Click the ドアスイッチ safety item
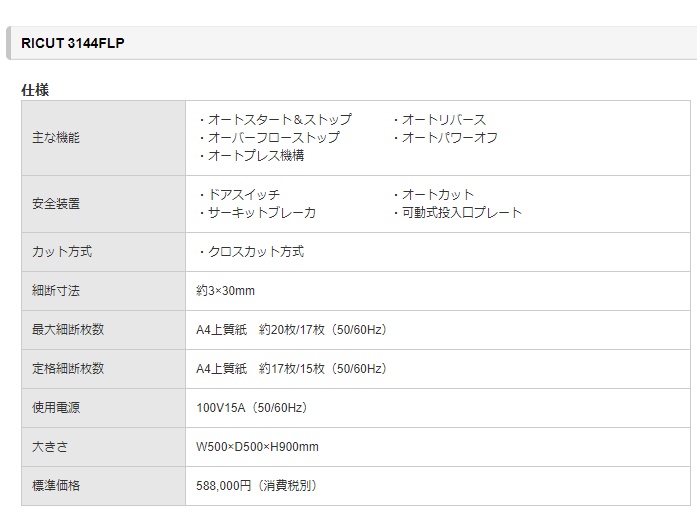The image size is (697, 523). 239,195
